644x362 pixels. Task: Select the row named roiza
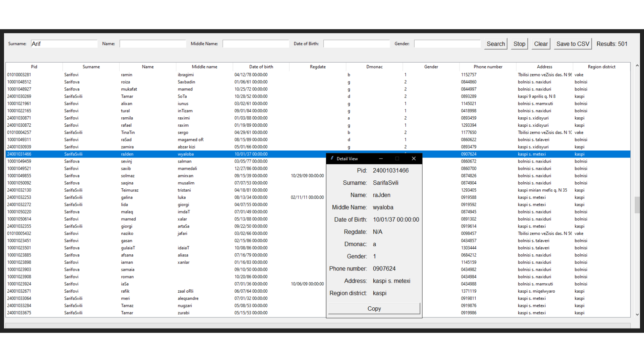pyautogui.click(x=318, y=82)
